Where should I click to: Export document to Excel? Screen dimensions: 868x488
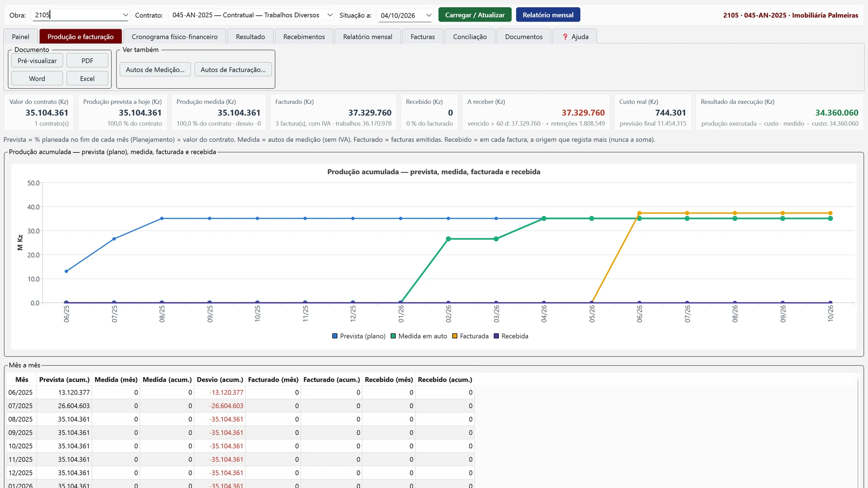pyautogui.click(x=87, y=78)
